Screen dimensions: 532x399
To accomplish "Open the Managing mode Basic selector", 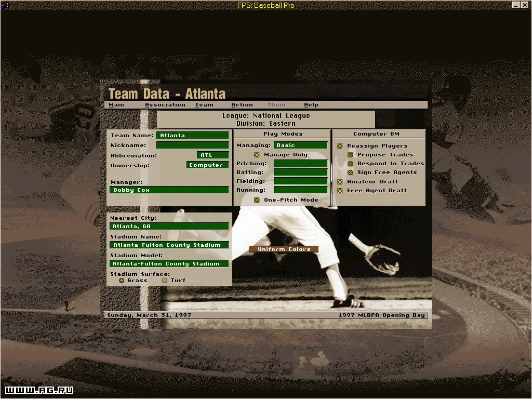I will tap(300, 145).
